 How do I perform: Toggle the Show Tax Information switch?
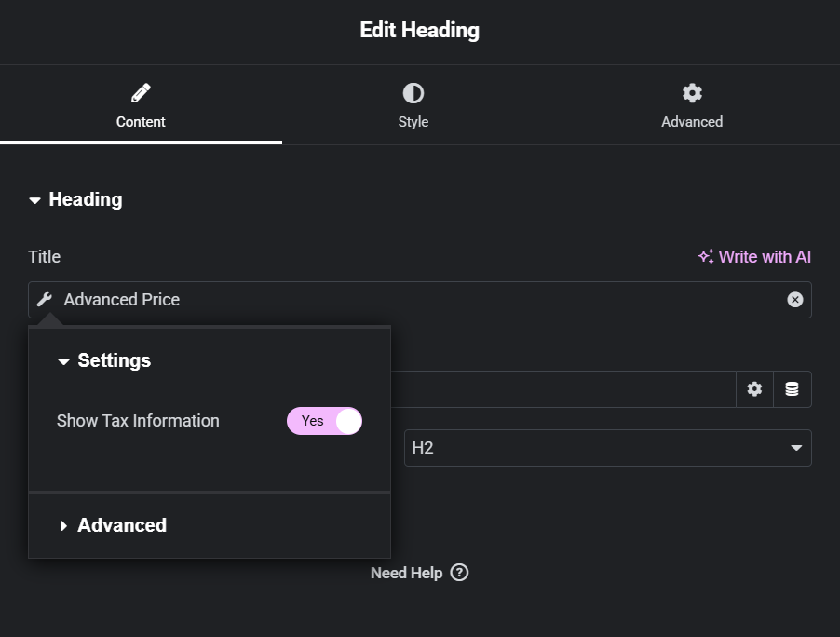pyautogui.click(x=324, y=421)
